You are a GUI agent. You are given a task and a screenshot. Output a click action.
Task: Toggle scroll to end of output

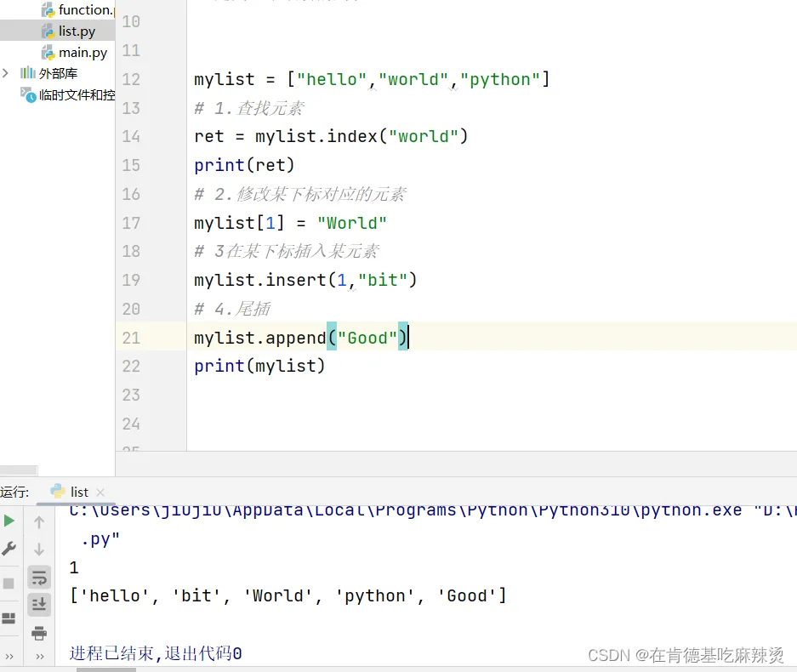click(39, 605)
